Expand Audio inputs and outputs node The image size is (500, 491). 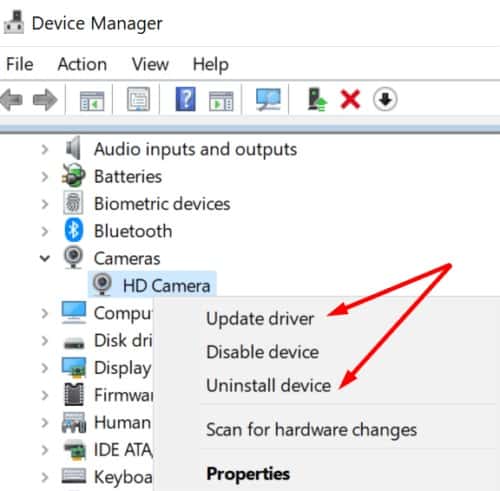coord(45,149)
